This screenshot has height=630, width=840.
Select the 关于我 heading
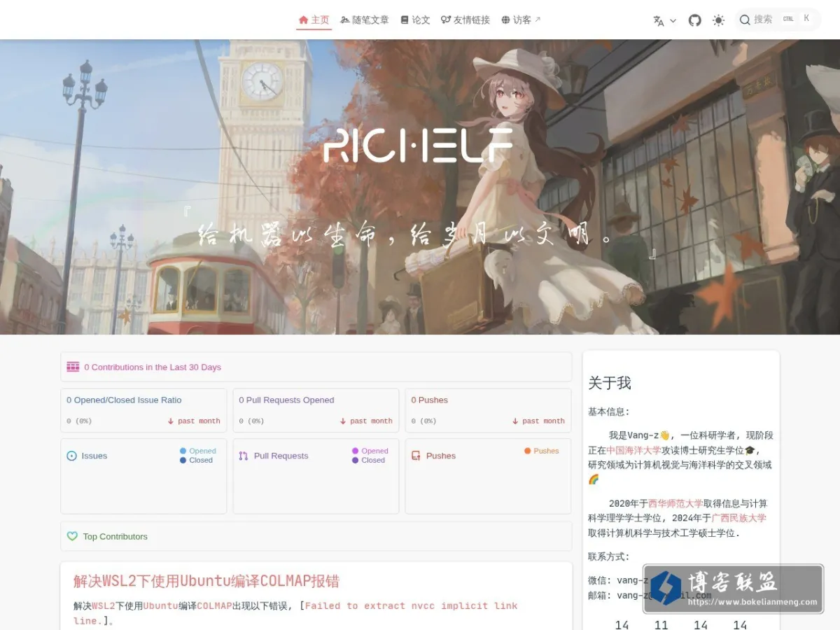click(610, 383)
